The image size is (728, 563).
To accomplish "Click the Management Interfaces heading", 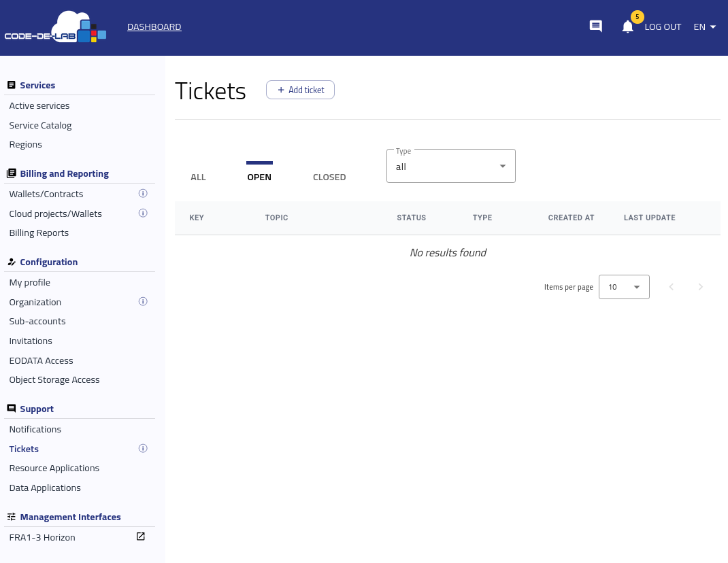I will pos(70,517).
